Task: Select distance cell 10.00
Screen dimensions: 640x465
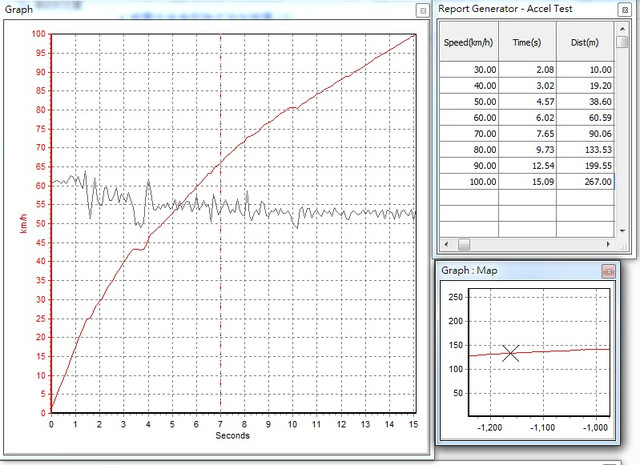Action: (585, 70)
